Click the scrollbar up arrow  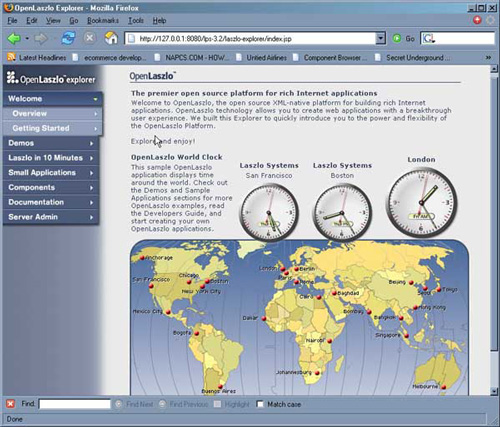tap(494, 69)
